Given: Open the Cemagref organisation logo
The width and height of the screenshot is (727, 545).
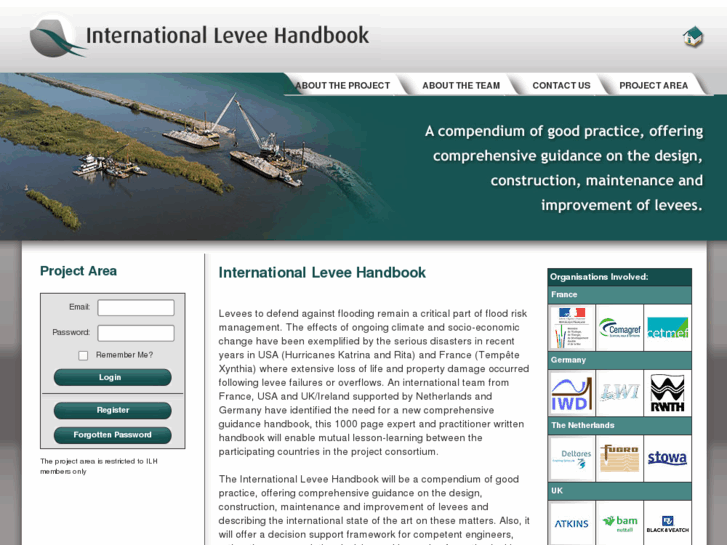Looking at the screenshot, I should (x=619, y=328).
